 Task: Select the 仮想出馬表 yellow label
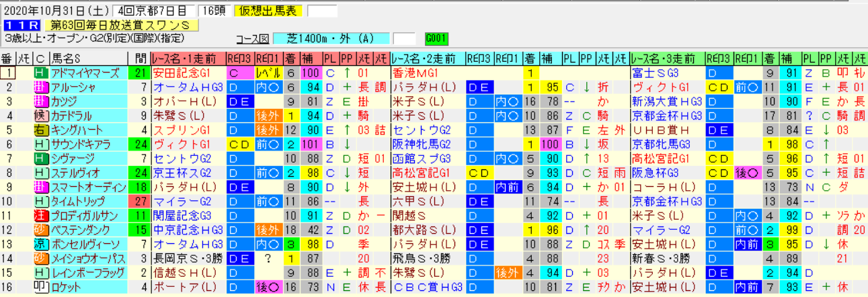click(x=269, y=11)
